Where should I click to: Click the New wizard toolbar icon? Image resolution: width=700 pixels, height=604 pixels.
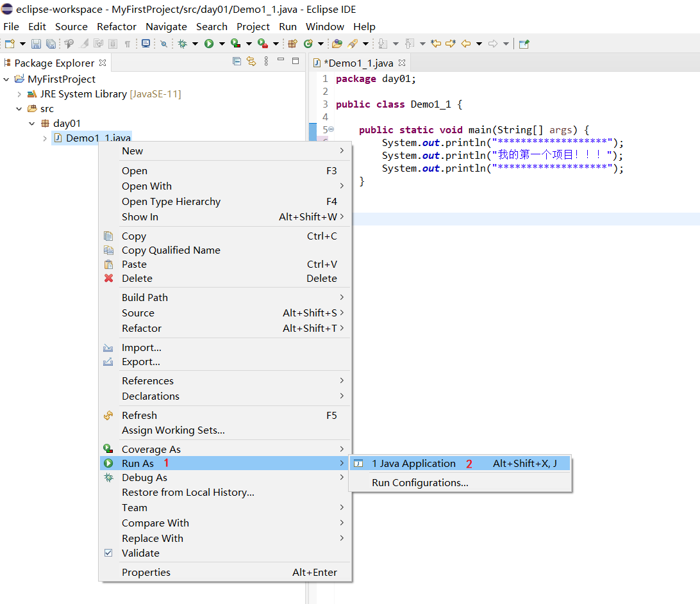click(10, 44)
